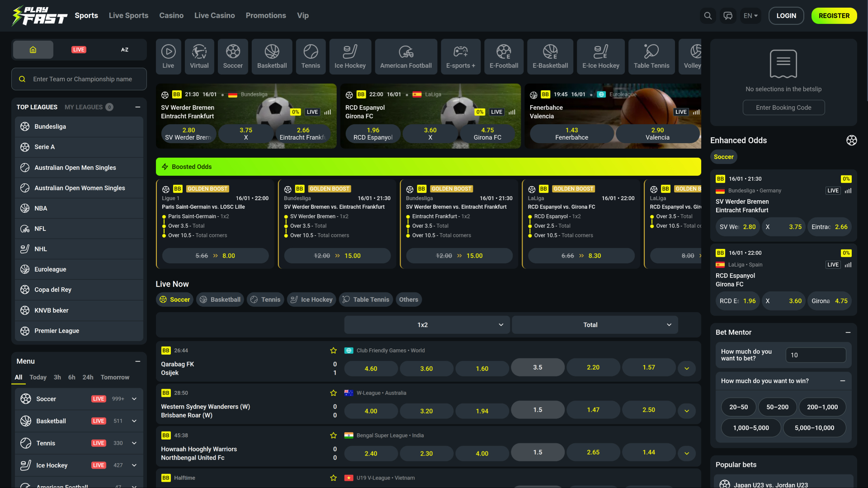Star the Western Sydney Wanderers match
The height and width of the screenshot is (488, 868).
(x=333, y=393)
